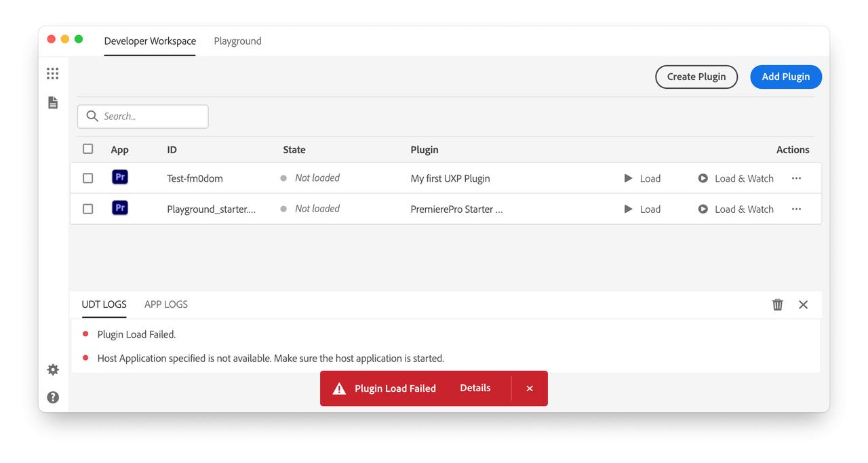The image size is (868, 463).
Task: Check the Test-fm0dom plugin checkbox
Action: coord(88,178)
